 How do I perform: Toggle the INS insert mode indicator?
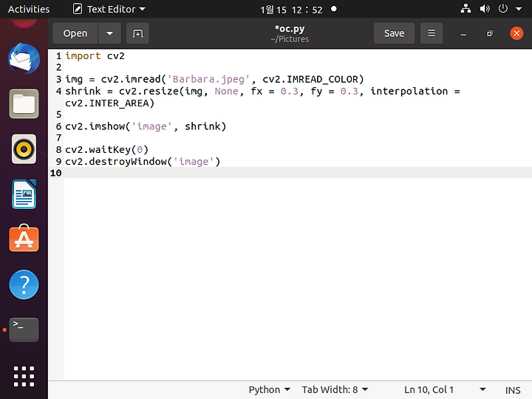(513, 390)
